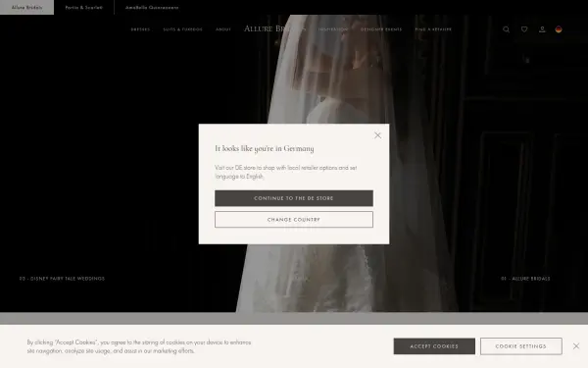
Task: Open the Find a Retailer link
Action: (433, 29)
